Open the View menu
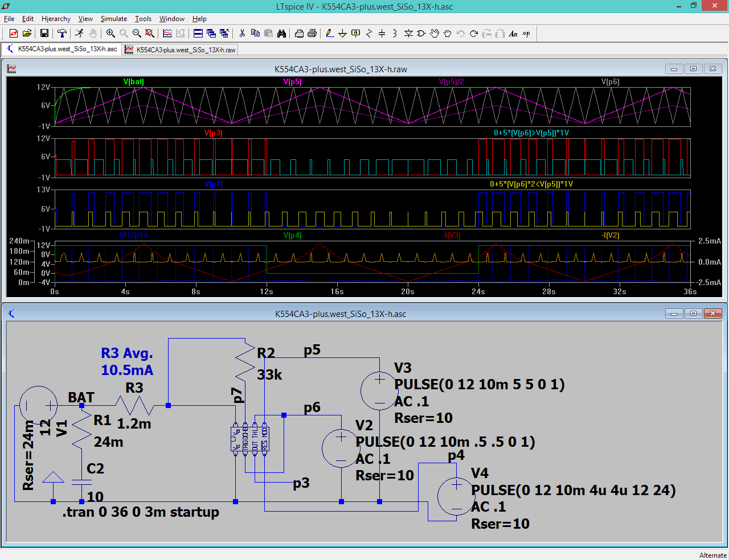This screenshot has width=729, height=560. [x=85, y=19]
